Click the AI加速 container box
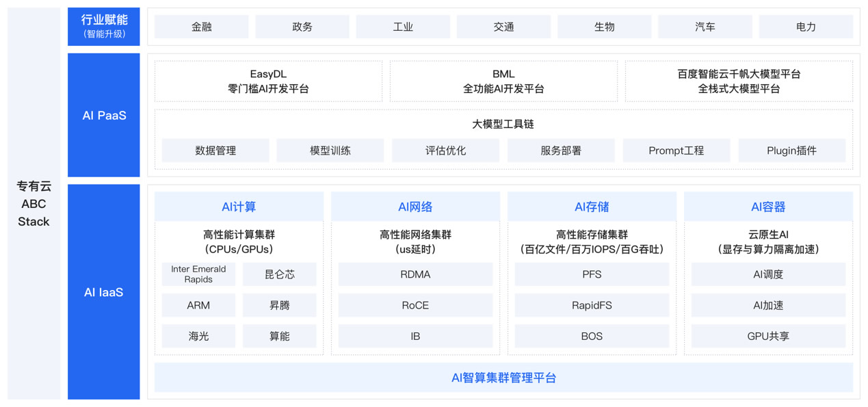The height and width of the screenshot is (407, 868). tap(768, 305)
